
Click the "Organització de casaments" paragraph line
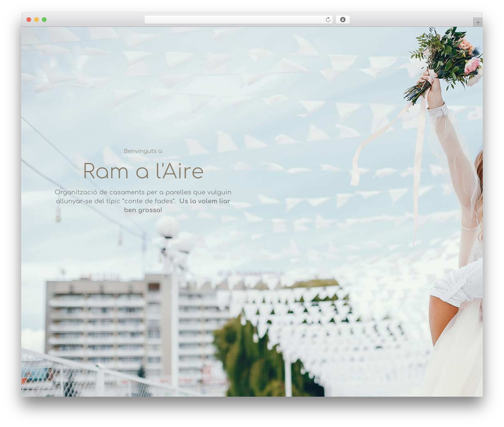point(143,192)
